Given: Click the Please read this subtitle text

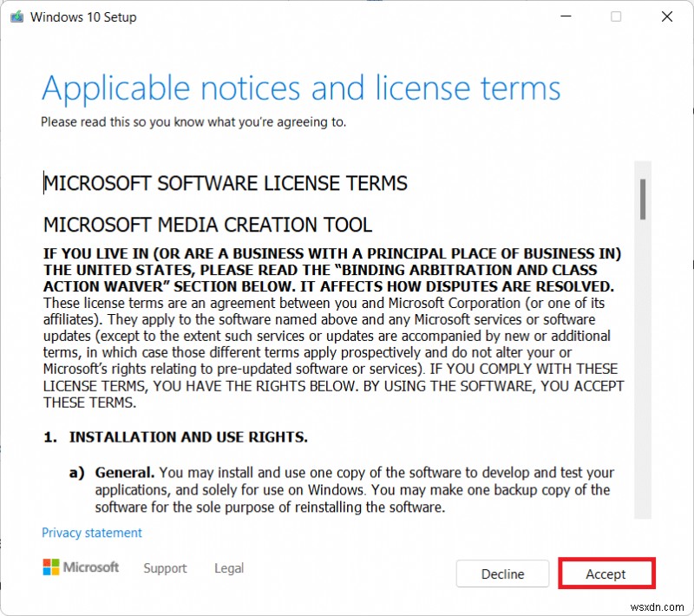Looking at the screenshot, I should coord(193,121).
